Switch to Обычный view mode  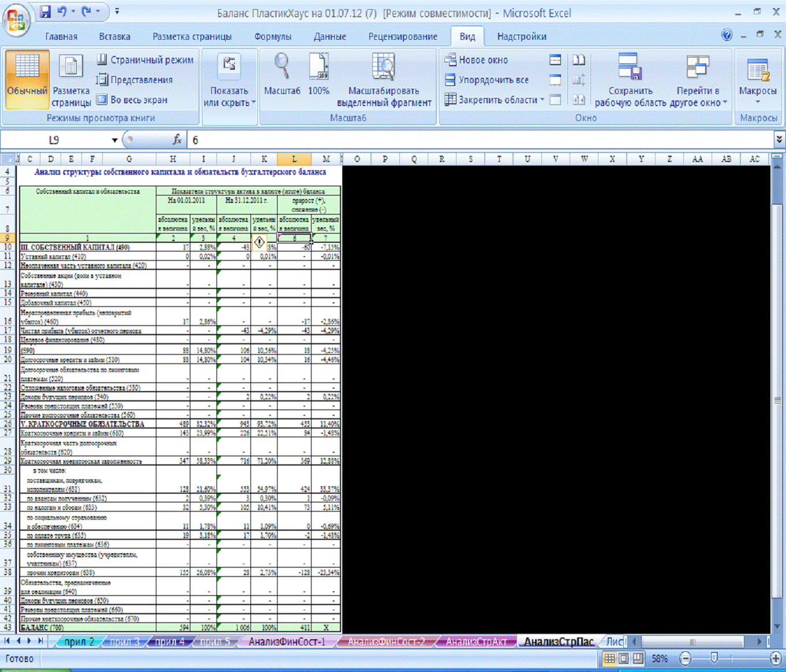[27, 78]
